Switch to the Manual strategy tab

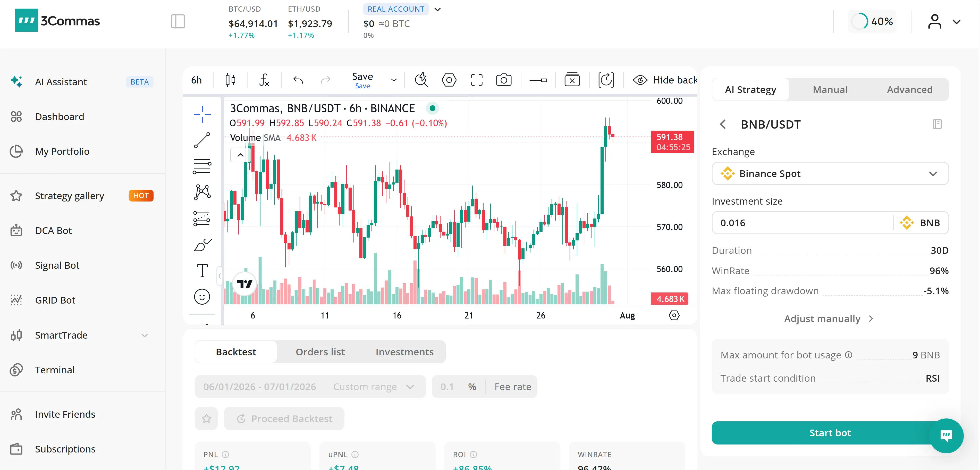tap(830, 90)
